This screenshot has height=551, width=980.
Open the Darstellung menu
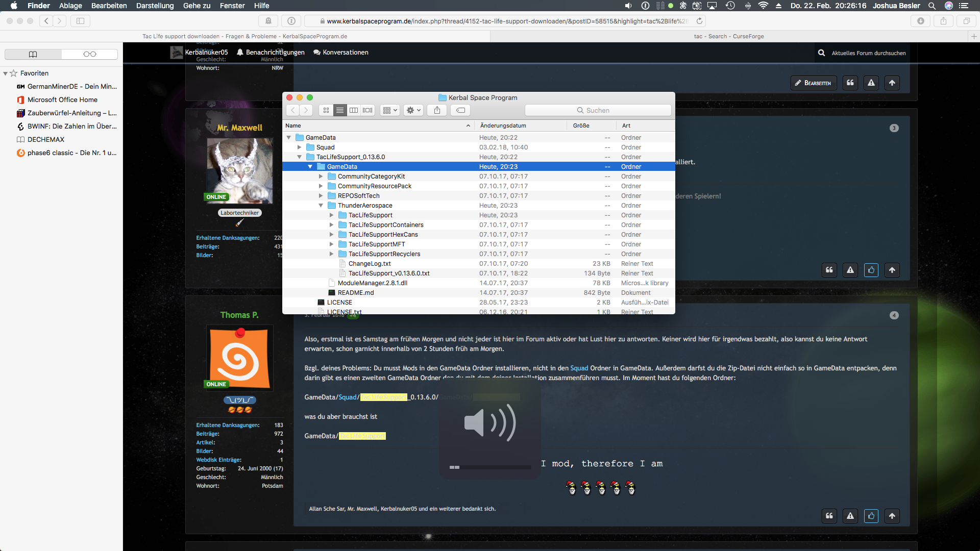pos(155,6)
